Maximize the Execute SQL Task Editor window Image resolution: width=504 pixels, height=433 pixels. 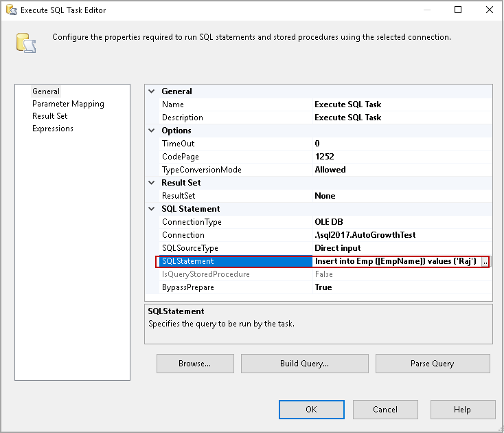point(458,10)
